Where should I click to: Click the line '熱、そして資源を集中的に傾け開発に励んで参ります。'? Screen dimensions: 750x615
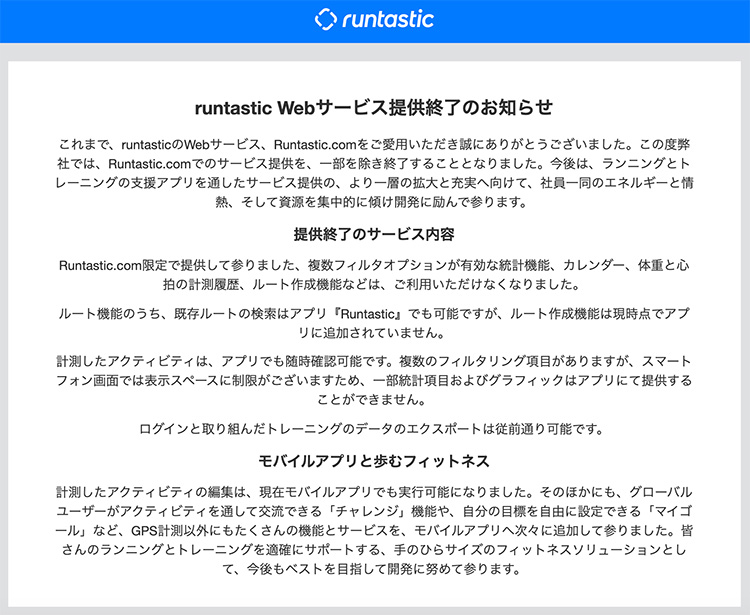click(371, 202)
